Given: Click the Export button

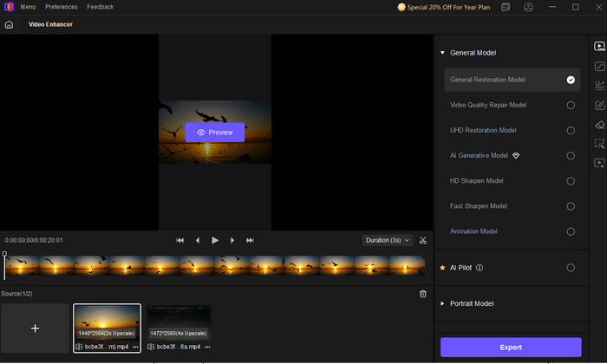Looking at the screenshot, I should tap(511, 348).
